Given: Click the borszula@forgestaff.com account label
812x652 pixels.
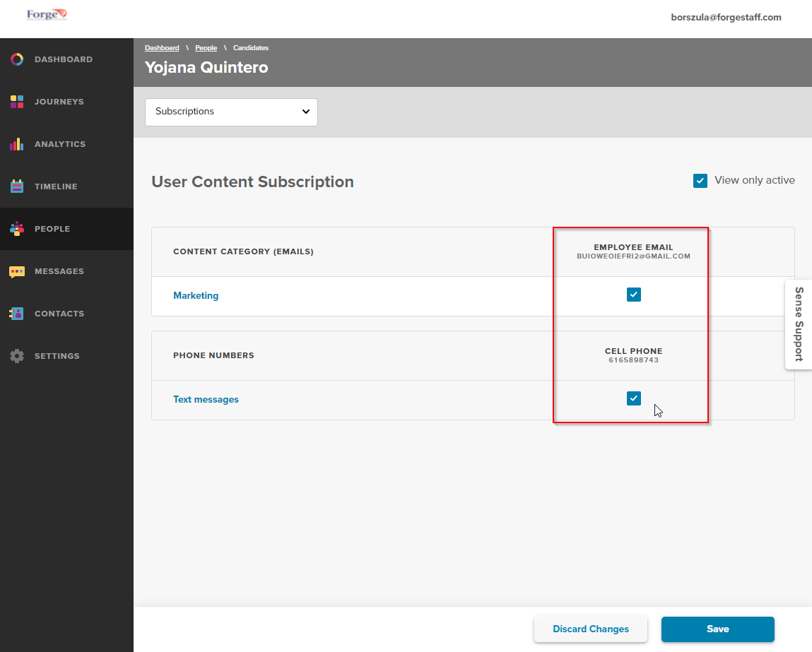Looking at the screenshot, I should coord(726,17).
